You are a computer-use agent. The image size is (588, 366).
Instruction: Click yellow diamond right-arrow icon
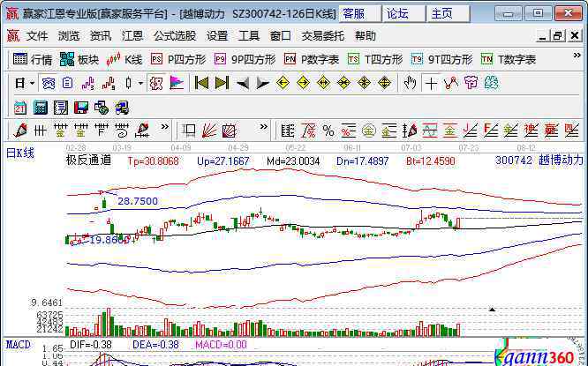(x=303, y=83)
